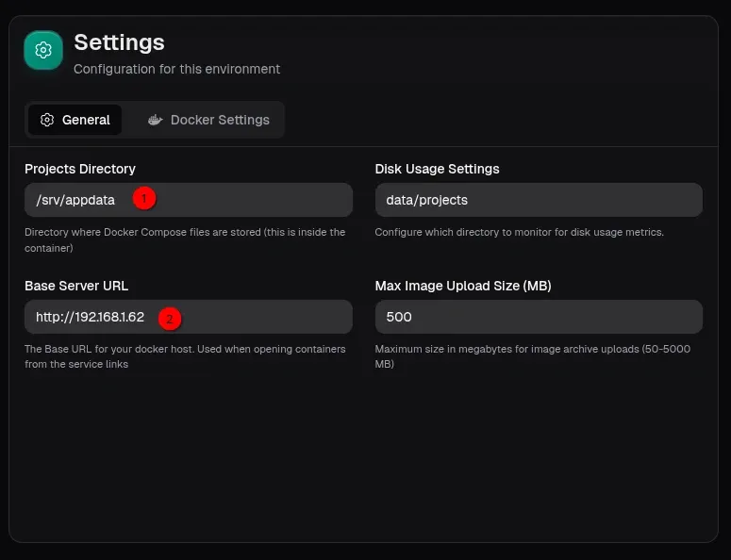
Task: Switch to the General tab
Action: point(75,120)
